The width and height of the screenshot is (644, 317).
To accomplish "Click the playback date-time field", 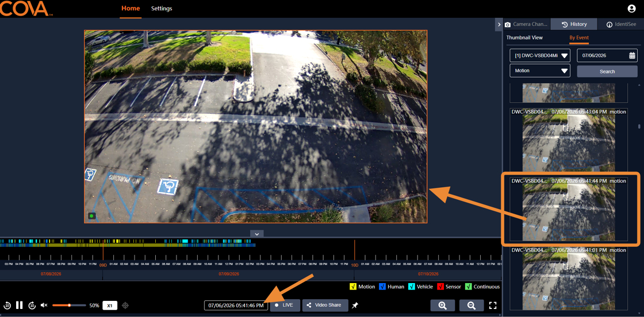I will (236, 306).
